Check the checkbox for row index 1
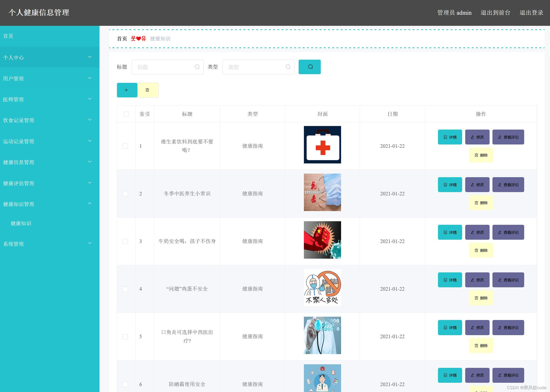Image resolution: width=550 pixels, height=392 pixels. pos(125,146)
